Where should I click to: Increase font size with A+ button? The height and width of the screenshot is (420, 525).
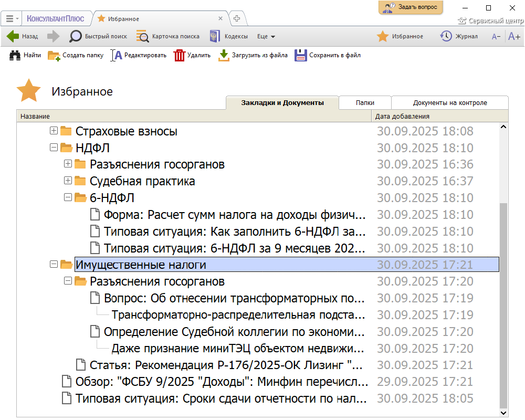(x=514, y=36)
